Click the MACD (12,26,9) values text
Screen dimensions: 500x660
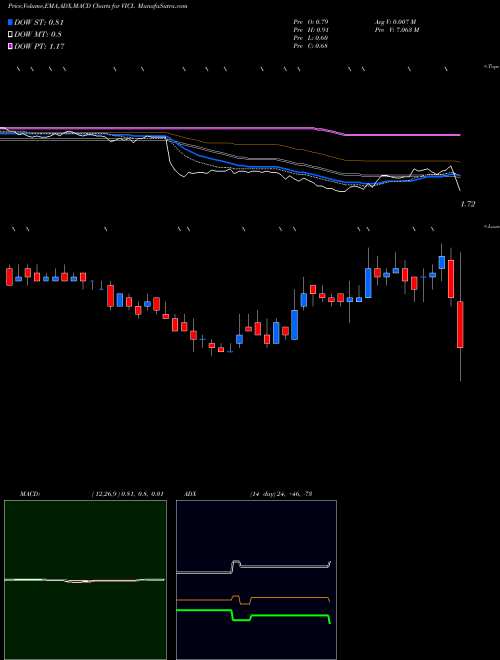[x=127, y=494]
